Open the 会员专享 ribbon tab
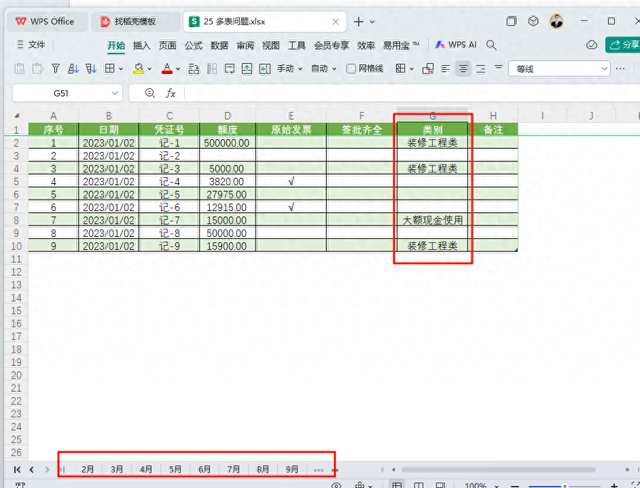The width and height of the screenshot is (640, 488). (x=331, y=45)
